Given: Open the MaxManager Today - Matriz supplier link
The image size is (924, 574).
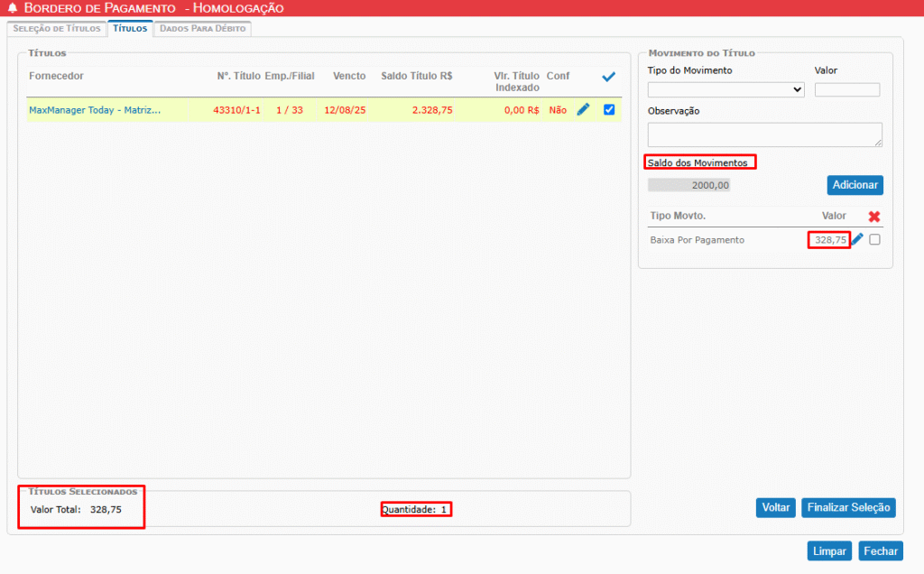Looking at the screenshot, I should coord(95,110).
